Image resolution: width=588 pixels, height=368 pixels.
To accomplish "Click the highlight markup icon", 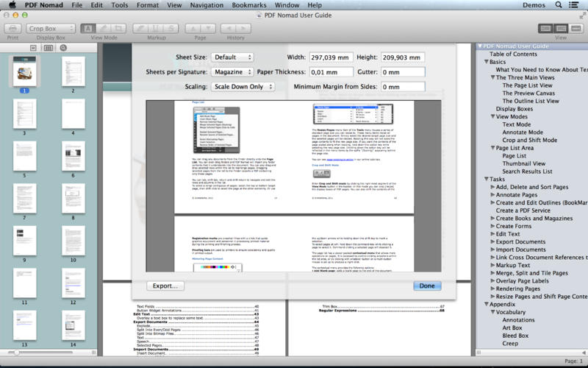I will click(x=140, y=29).
